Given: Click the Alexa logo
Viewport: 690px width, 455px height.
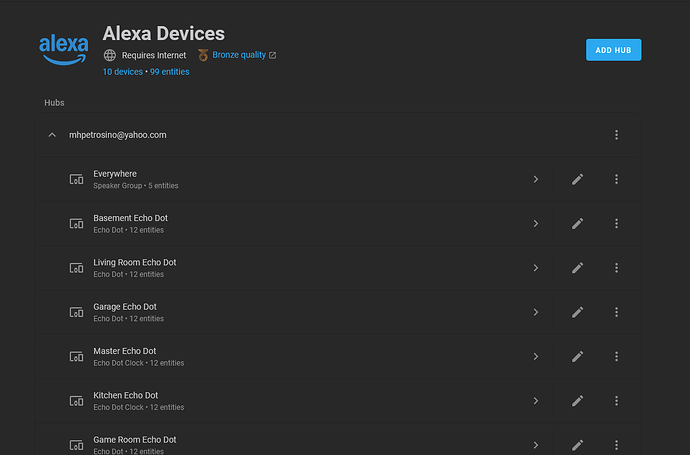Looking at the screenshot, I should pyautogui.click(x=64, y=50).
